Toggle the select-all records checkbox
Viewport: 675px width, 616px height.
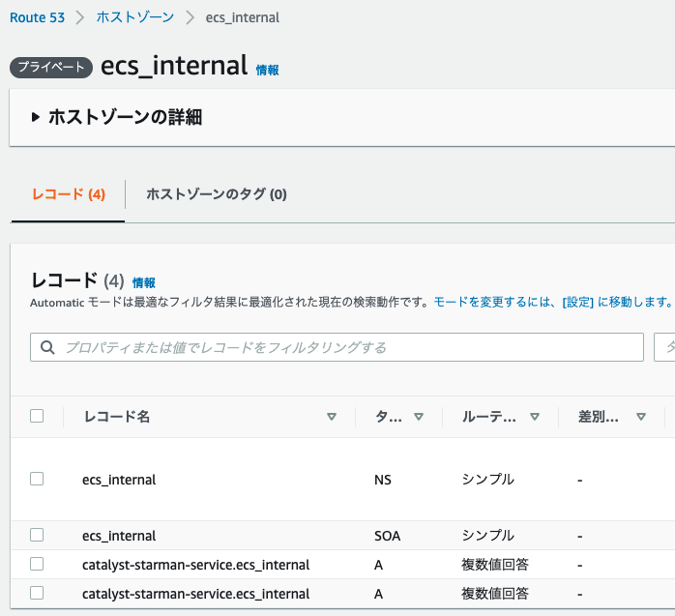(x=37, y=416)
